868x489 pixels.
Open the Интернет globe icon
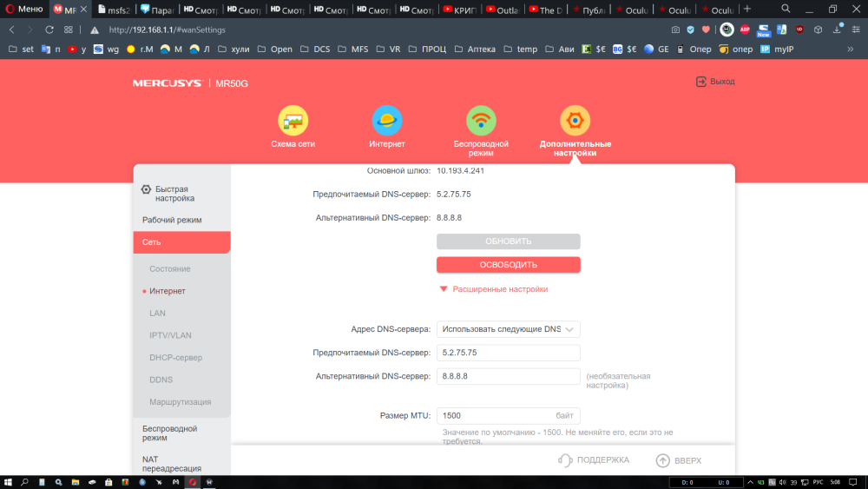[x=387, y=120]
